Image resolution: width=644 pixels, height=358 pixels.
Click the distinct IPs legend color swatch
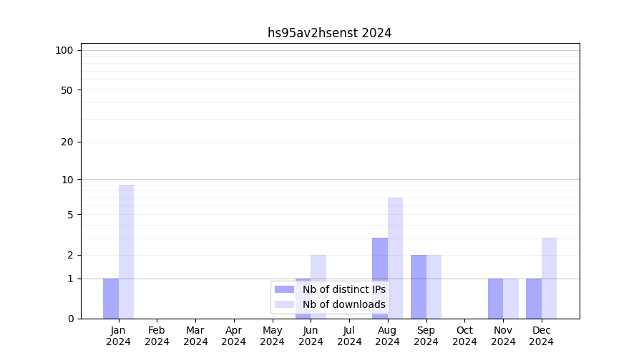pyautogui.click(x=284, y=289)
